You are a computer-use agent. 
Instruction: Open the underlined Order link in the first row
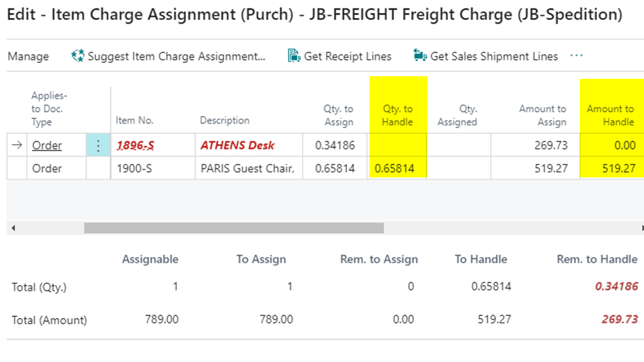47,145
